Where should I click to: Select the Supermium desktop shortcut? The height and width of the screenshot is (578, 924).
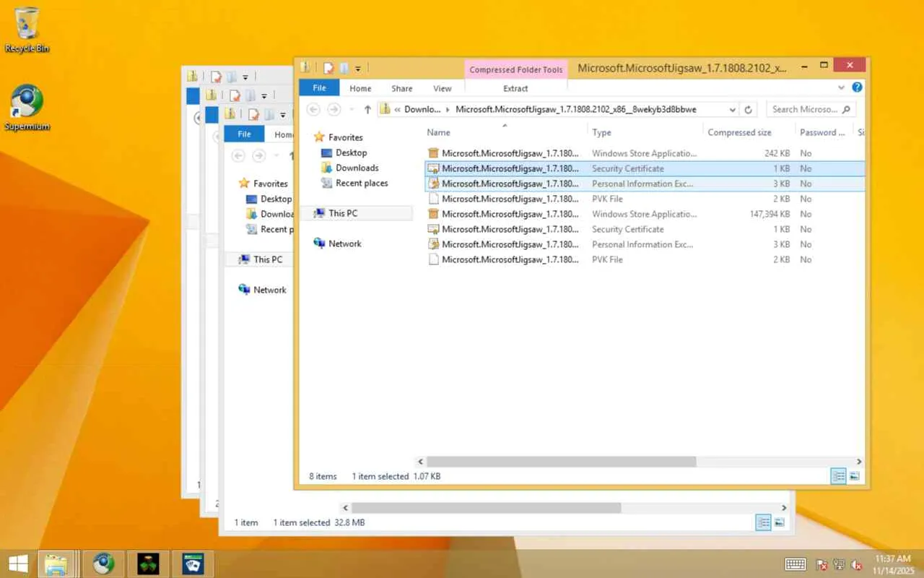27,108
